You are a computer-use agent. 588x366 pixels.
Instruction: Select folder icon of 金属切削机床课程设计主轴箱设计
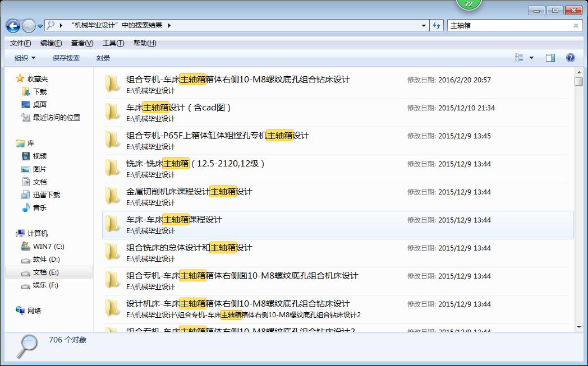tap(112, 196)
